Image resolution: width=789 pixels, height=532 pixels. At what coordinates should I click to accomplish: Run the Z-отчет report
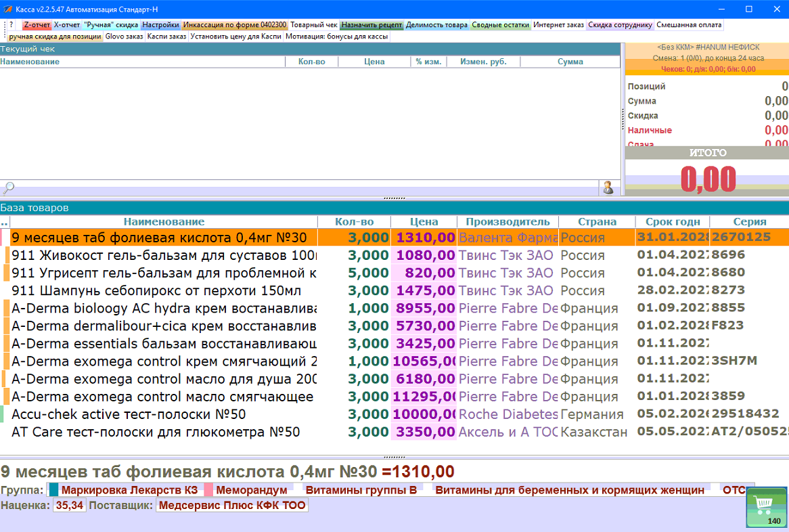37,24
